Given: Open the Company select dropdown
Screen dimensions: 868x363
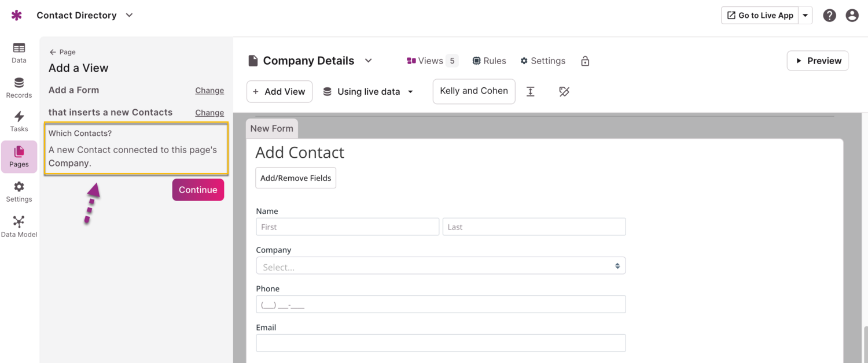Looking at the screenshot, I should (x=440, y=266).
